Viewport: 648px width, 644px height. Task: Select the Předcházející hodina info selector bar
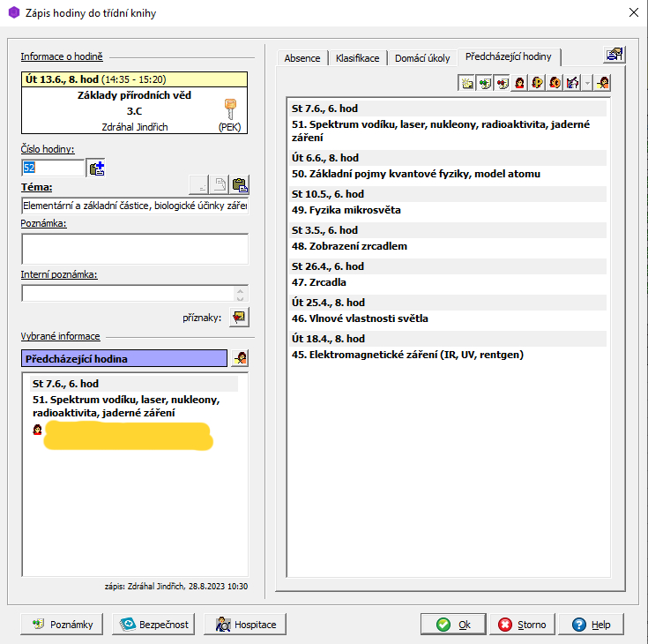pos(124,359)
